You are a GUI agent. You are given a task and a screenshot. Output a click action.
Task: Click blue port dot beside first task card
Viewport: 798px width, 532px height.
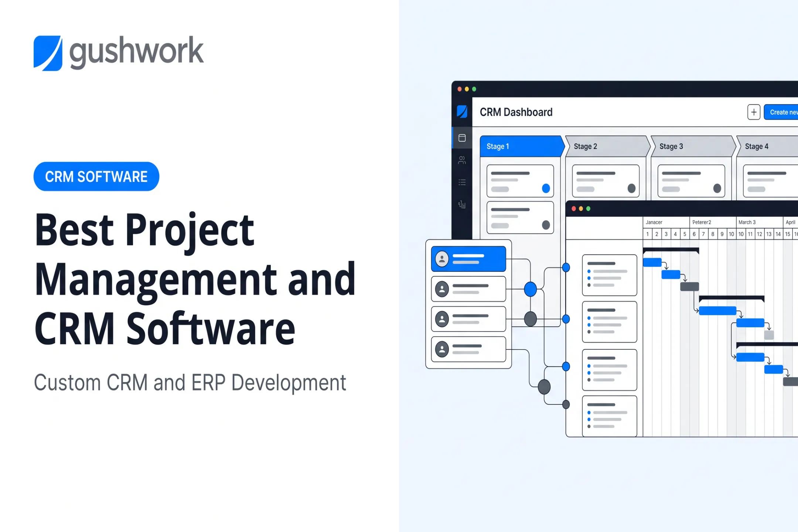[566, 267]
